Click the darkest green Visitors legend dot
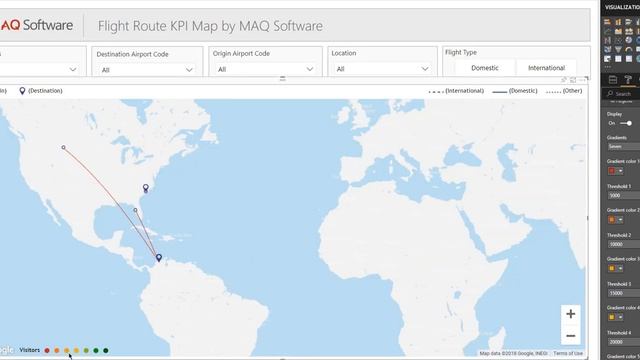 pos(106,350)
